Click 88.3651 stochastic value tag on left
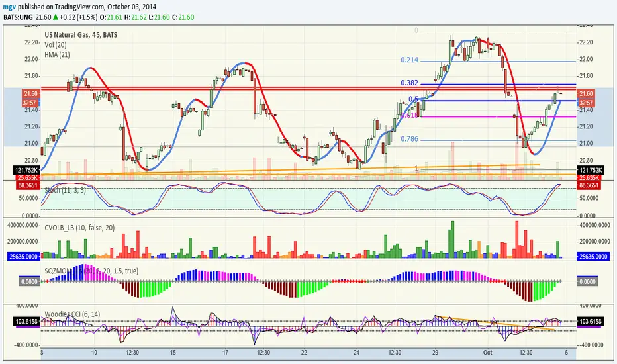This screenshot has width=617, height=364. point(28,185)
